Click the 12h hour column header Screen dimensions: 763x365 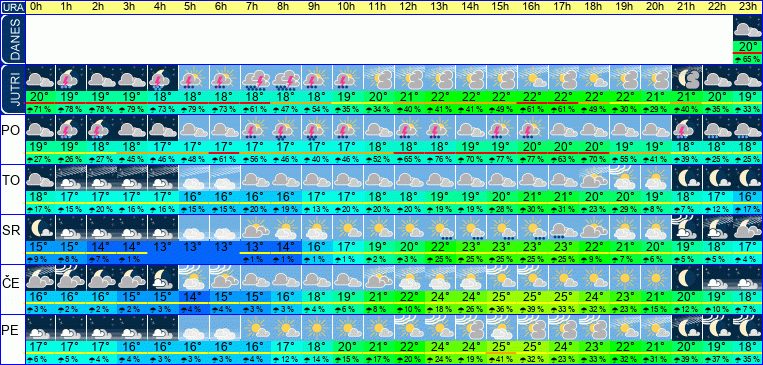409,7
